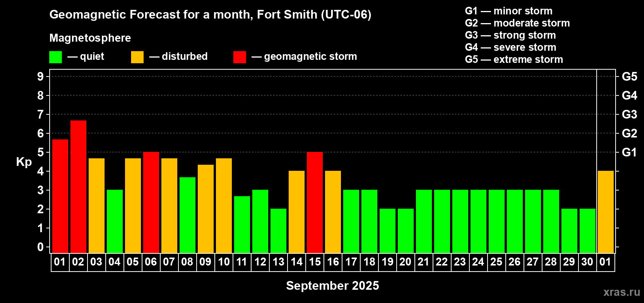Click date label 27 on the axis
This screenshot has height=303, width=644.
coord(533,262)
